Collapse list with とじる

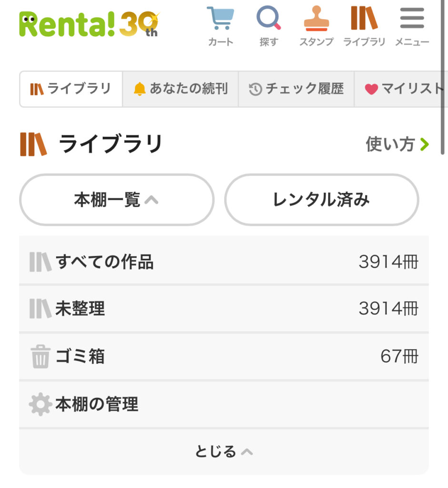pos(224,451)
